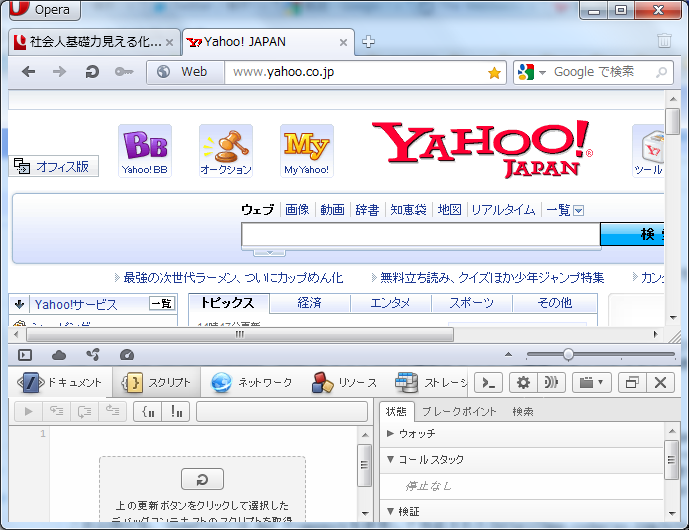
Task: Go forward to next page
Action: [59, 72]
